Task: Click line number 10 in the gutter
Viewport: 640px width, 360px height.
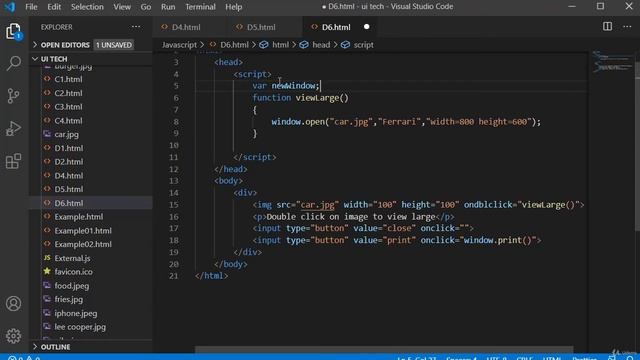Action: click(174, 145)
